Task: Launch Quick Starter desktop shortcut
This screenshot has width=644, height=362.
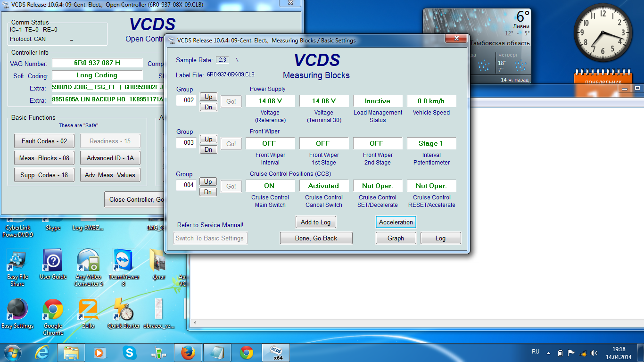Action: coord(124,312)
